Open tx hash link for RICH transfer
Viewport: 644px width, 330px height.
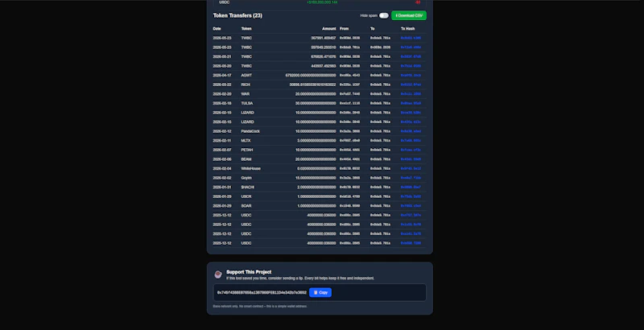click(x=411, y=85)
